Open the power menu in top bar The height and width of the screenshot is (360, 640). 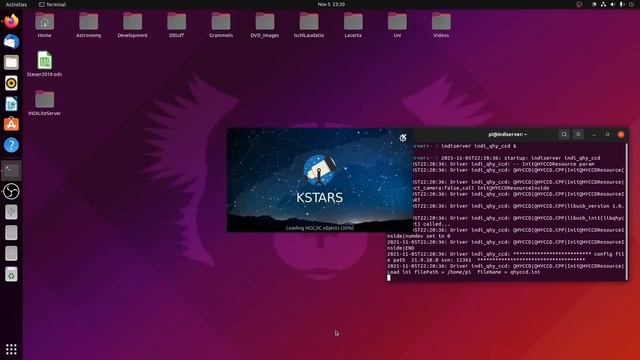631,4
